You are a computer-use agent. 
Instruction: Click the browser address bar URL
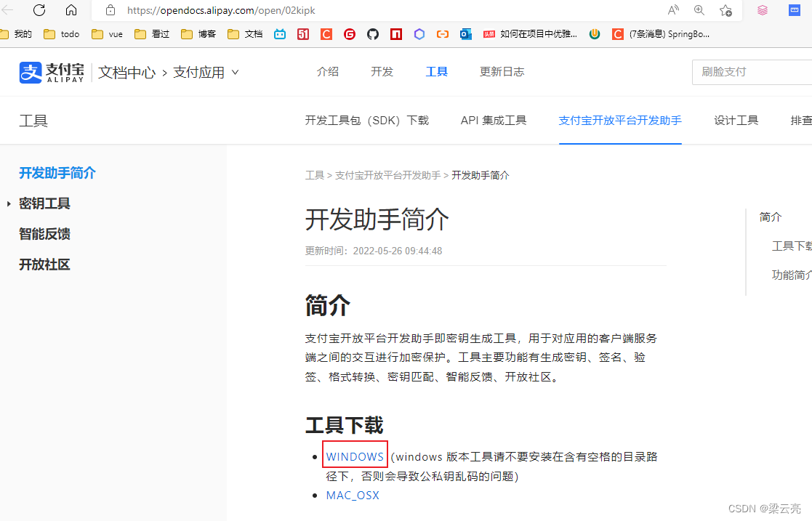pyautogui.click(x=221, y=10)
